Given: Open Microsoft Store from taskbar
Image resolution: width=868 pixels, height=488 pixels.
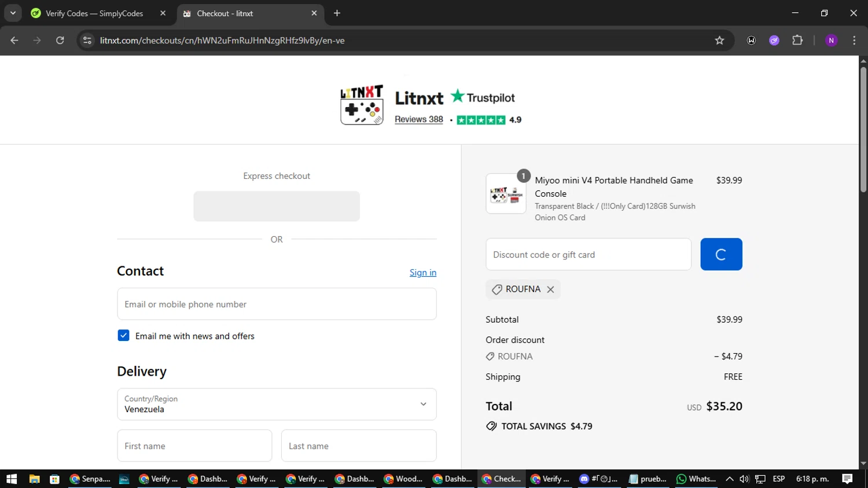Looking at the screenshot, I should (55, 479).
